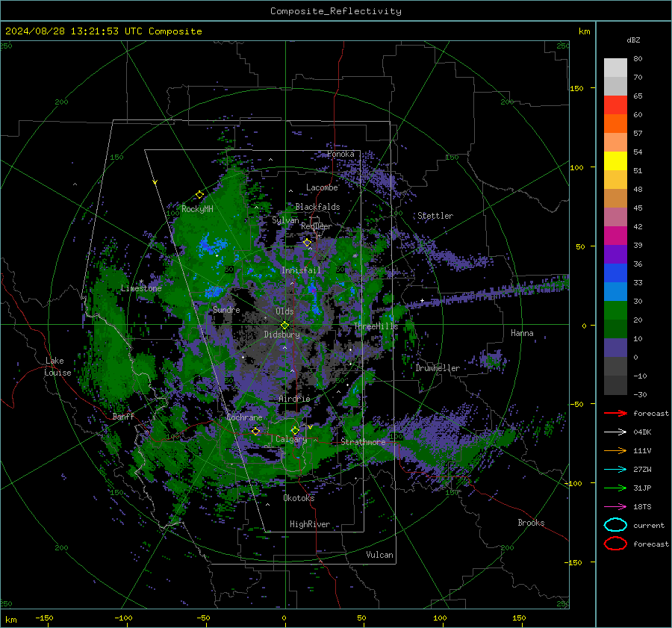Click the Airdrie map label
672x628 pixels.
[x=294, y=399]
